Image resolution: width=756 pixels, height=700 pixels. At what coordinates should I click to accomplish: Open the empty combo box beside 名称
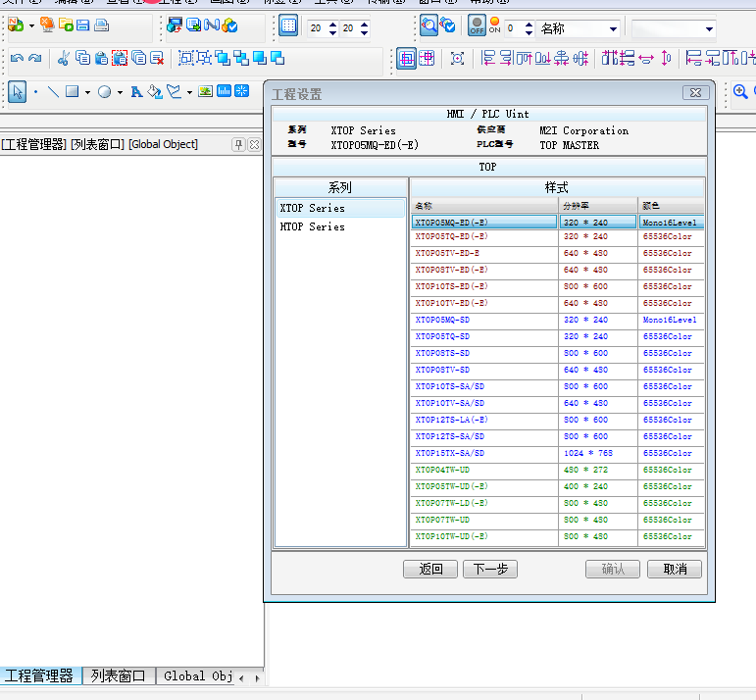click(x=709, y=29)
